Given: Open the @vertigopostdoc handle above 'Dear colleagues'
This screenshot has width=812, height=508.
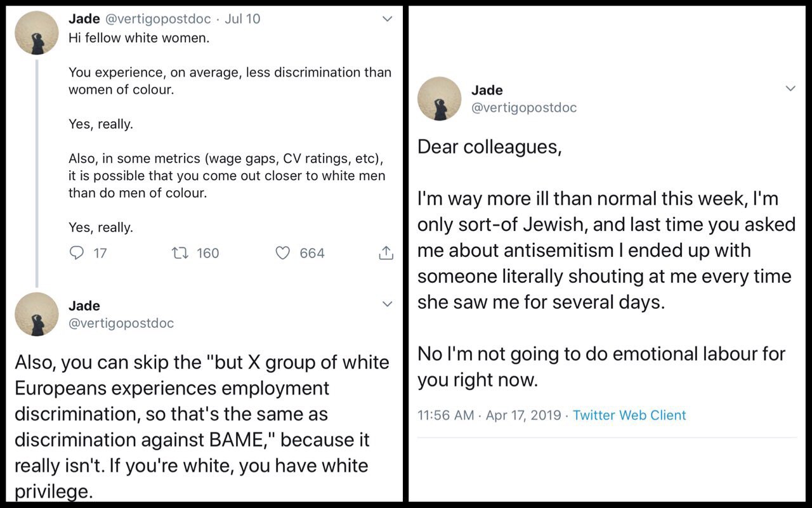Looking at the screenshot, I should (524, 108).
